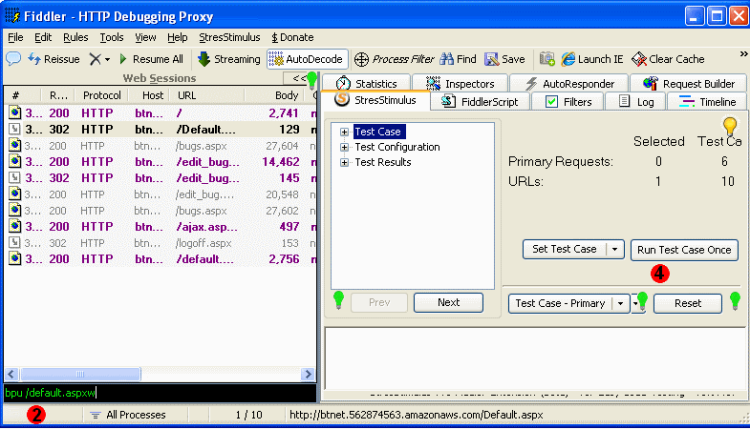Click the Save toolbar icon
Viewport: 750px width, 429px height.
coord(491,59)
